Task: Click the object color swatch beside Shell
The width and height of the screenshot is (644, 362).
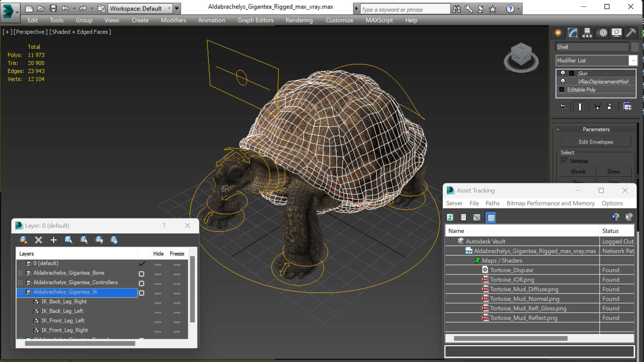Action: [x=634, y=47]
